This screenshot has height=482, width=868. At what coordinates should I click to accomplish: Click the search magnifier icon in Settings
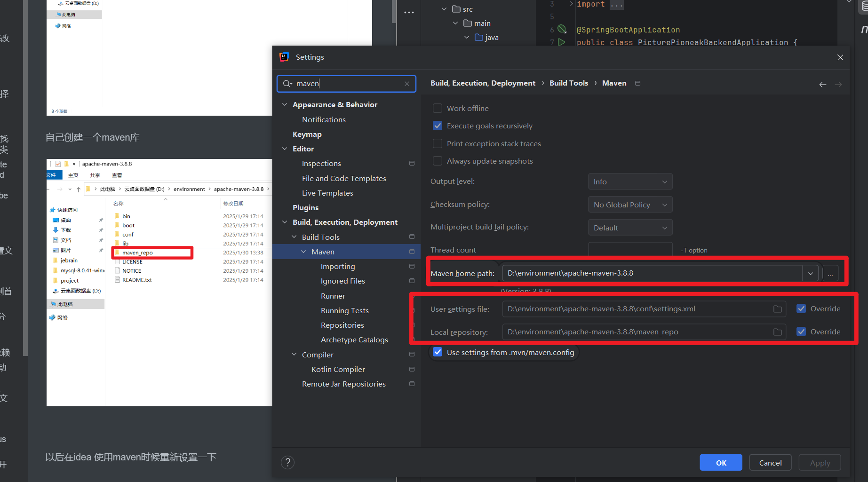(x=287, y=84)
